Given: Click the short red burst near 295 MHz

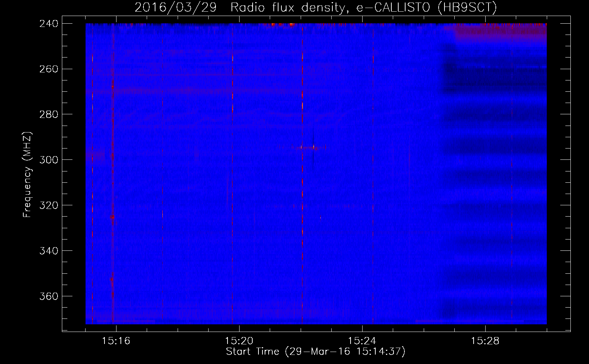Looking at the screenshot, I should click(309, 147).
